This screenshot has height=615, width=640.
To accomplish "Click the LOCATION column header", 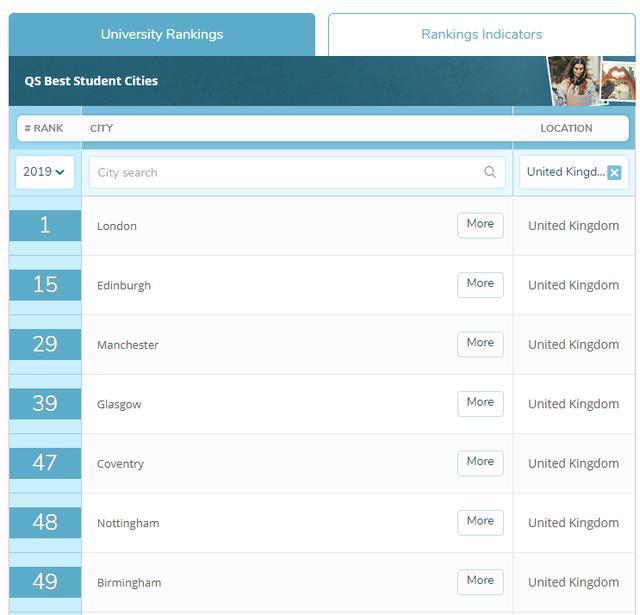I will click(x=566, y=128).
